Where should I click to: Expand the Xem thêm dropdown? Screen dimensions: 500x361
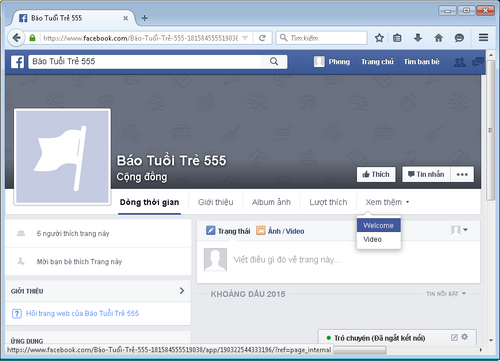click(x=387, y=202)
